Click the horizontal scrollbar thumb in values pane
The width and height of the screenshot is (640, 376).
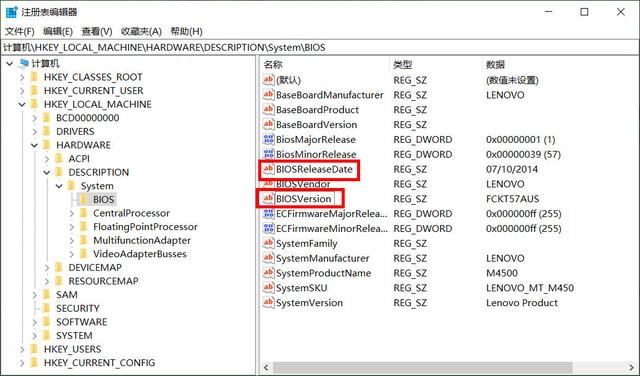click(423, 367)
